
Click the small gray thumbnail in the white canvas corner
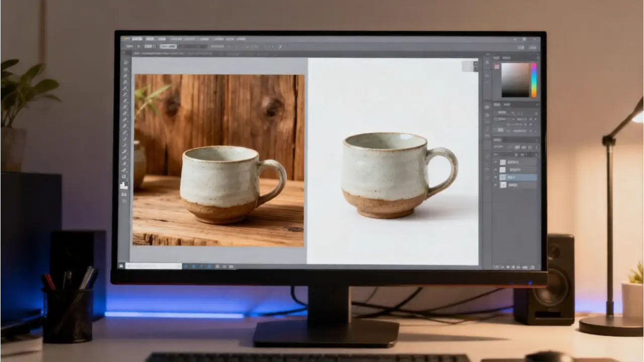[469, 66]
